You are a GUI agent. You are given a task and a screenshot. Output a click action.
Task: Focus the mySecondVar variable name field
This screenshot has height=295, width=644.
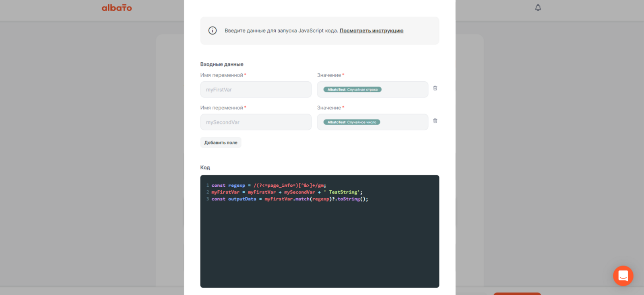(256, 122)
